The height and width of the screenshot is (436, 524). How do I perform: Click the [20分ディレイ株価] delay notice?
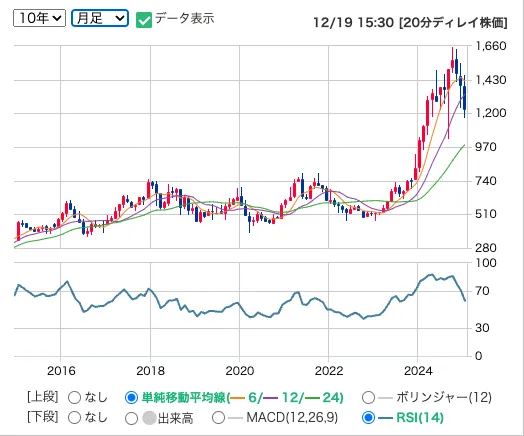tap(453, 23)
